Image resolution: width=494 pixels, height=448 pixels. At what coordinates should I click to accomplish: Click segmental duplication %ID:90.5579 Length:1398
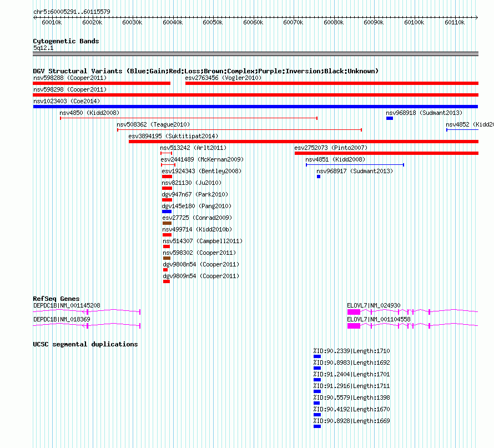coord(316,403)
